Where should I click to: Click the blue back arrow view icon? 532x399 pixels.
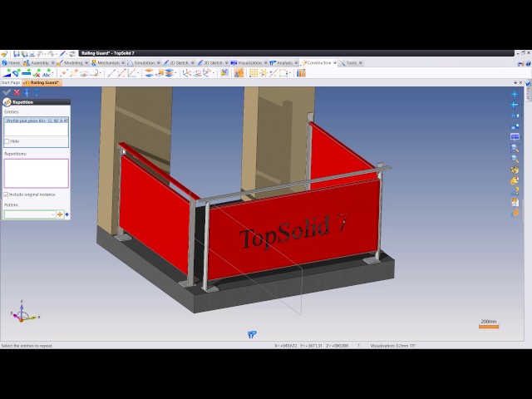tap(515, 105)
